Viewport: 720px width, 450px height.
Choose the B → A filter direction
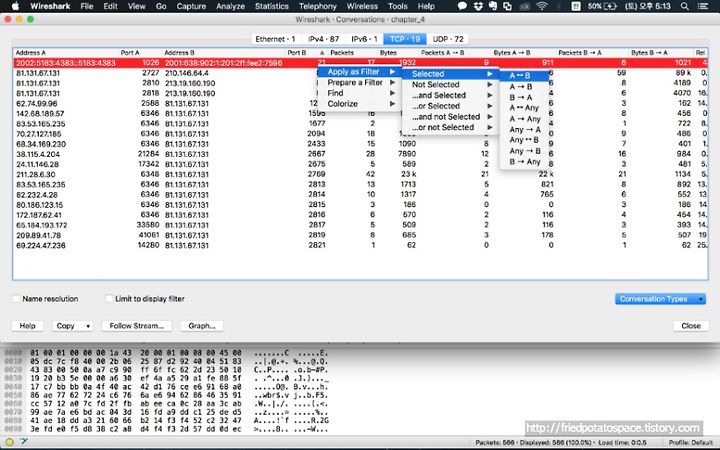coord(524,97)
